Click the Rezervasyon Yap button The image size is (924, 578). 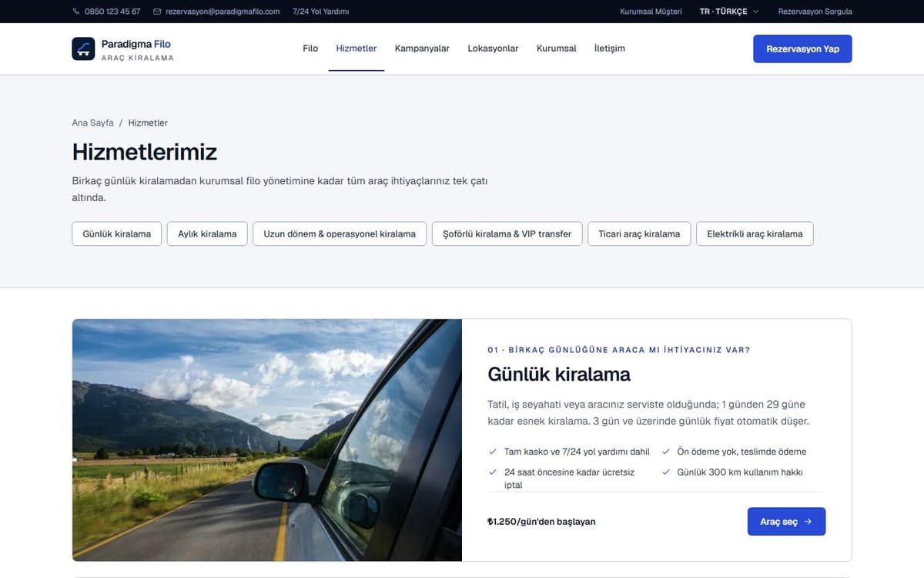(802, 49)
